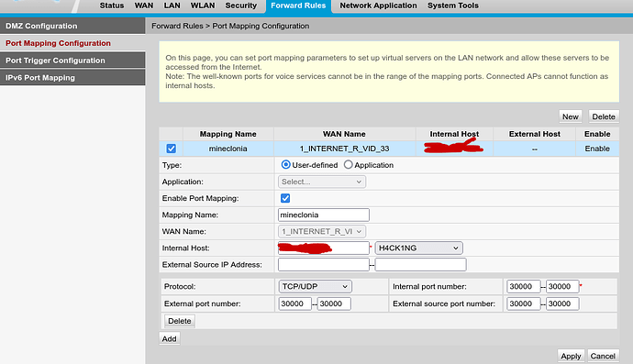Screen dimensions: 633x364
Task: Open Port Trigger Configuration page
Action: click(72, 61)
